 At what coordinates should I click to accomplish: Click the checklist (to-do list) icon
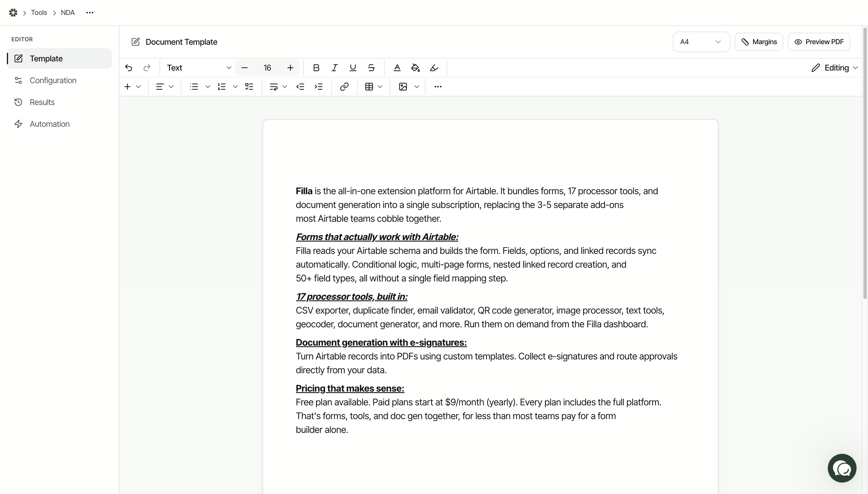(x=249, y=87)
